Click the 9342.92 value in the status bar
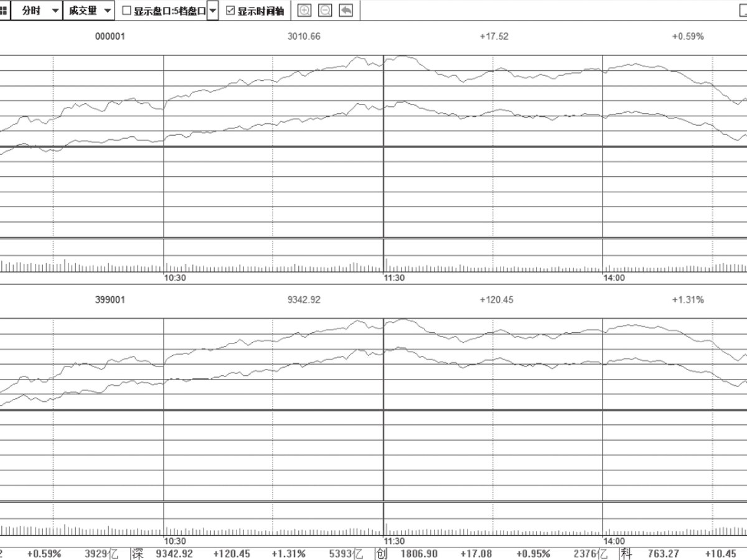Image resolution: width=747 pixels, height=560 pixels. [174, 554]
